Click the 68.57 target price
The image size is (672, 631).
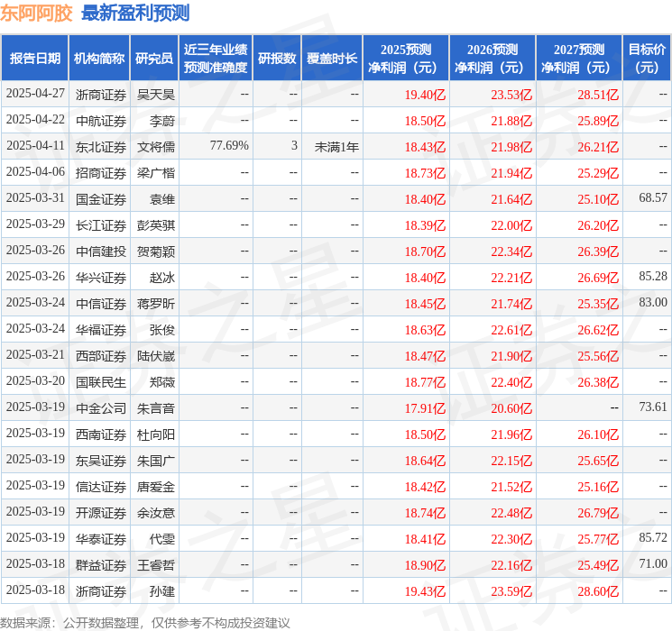(653, 198)
